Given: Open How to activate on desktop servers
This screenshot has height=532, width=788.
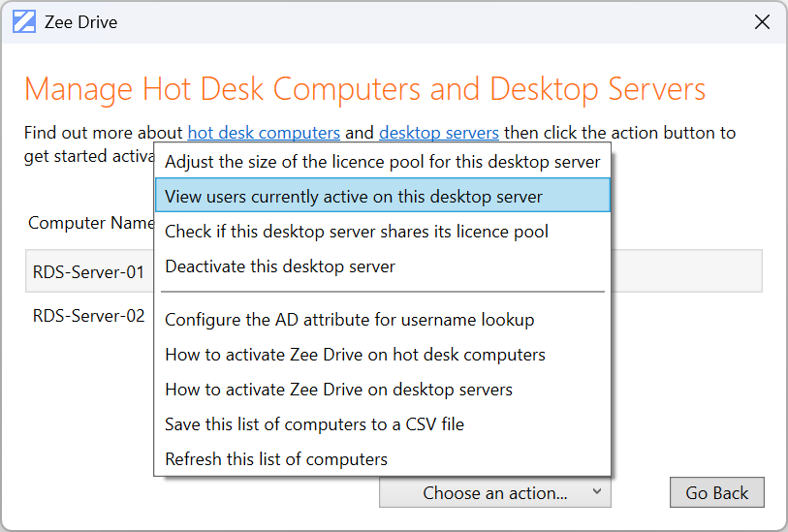Looking at the screenshot, I should [338, 390].
